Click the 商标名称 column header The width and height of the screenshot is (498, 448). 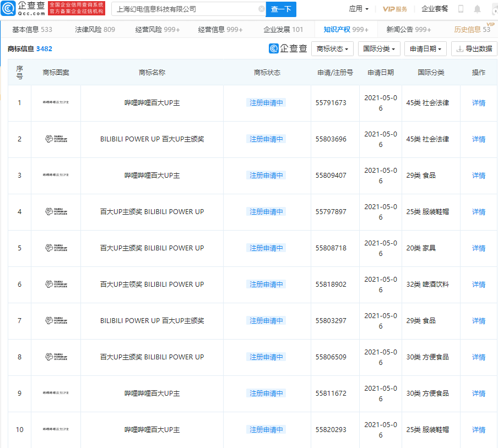pos(152,73)
